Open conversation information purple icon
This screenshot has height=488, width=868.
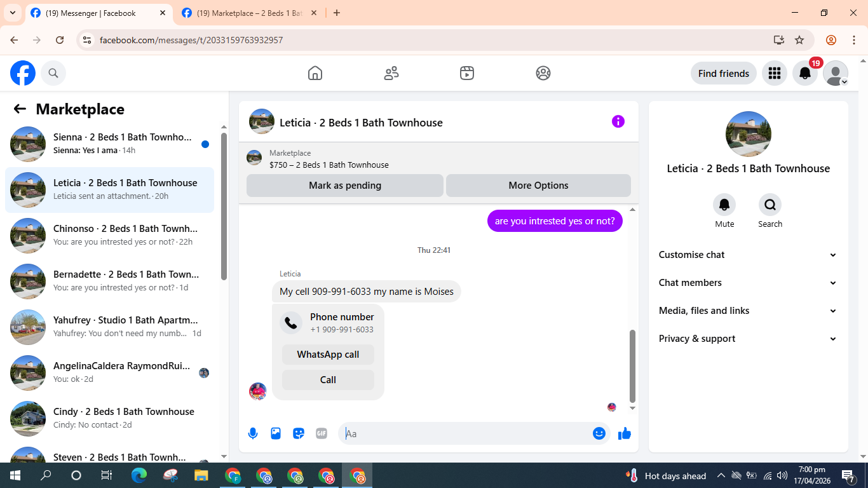[x=618, y=121]
